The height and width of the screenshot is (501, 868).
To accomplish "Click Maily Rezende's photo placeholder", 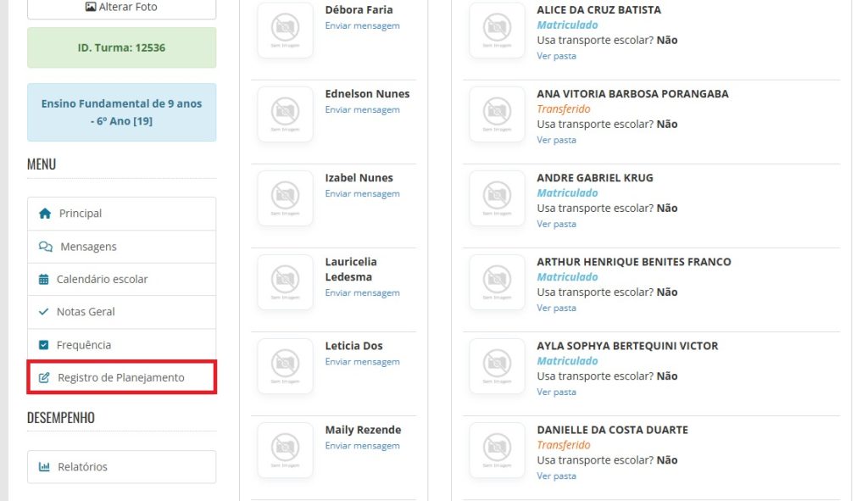I will pyautogui.click(x=285, y=450).
